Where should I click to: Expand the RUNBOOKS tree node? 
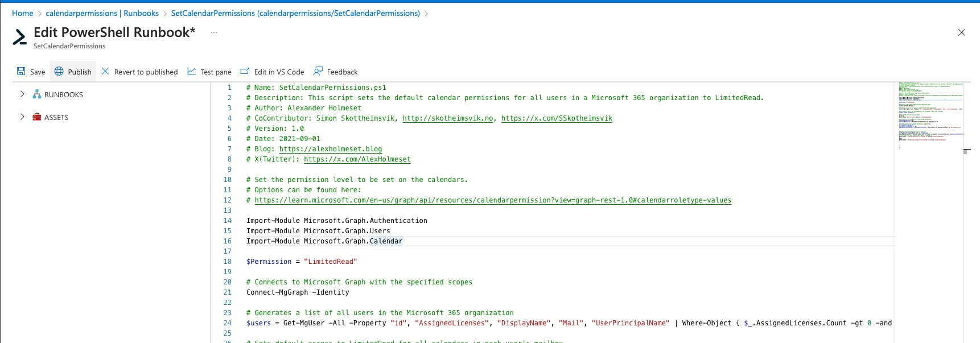(x=22, y=94)
